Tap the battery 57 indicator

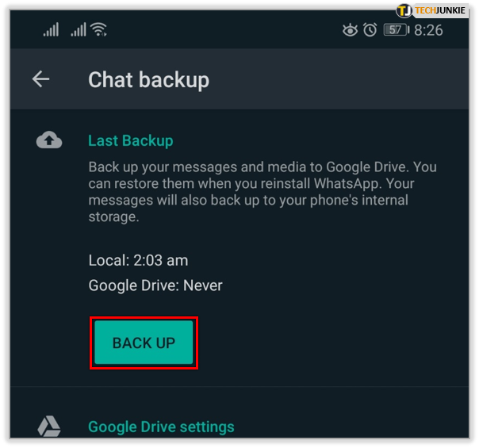tap(397, 30)
